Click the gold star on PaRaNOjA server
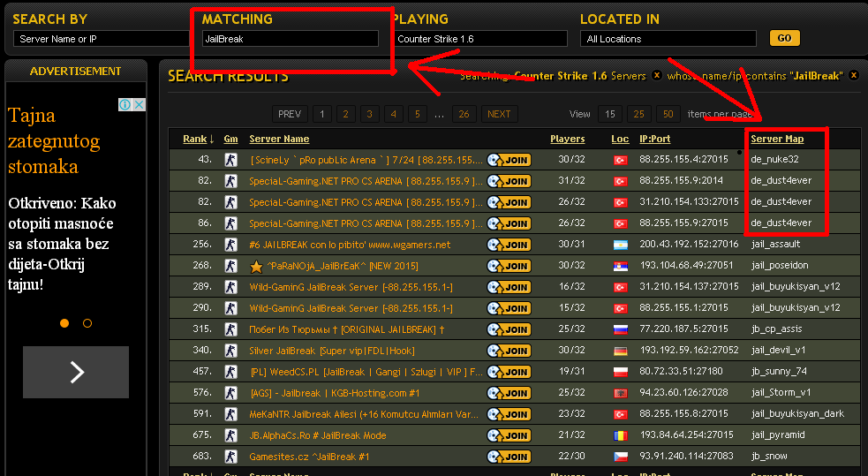This screenshot has height=476, width=868. [256, 266]
